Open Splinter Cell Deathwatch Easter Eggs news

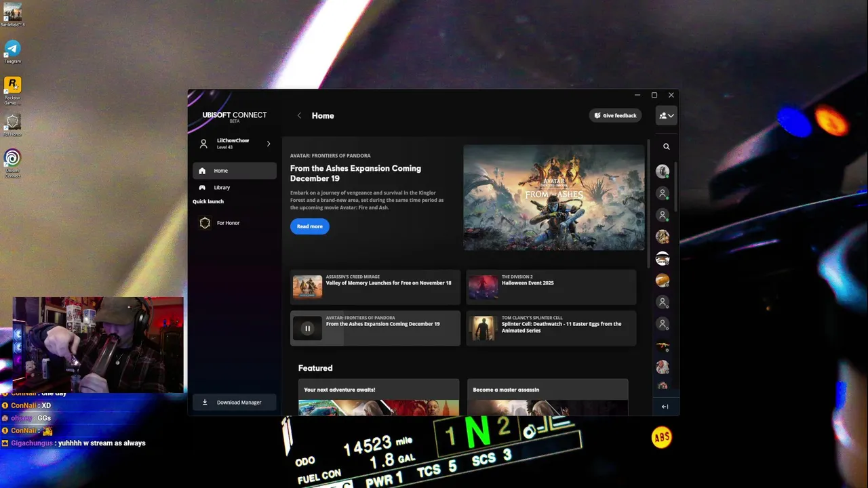(x=551, y=328)
